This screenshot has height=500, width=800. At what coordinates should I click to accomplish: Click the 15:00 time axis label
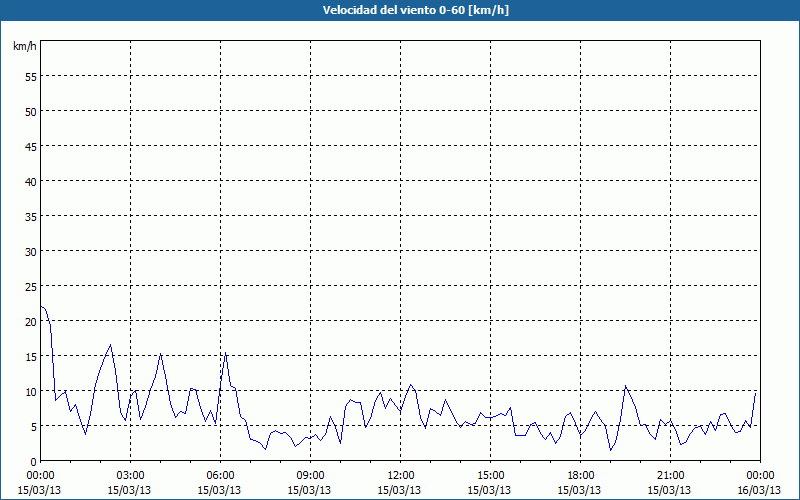coord(490,476)
